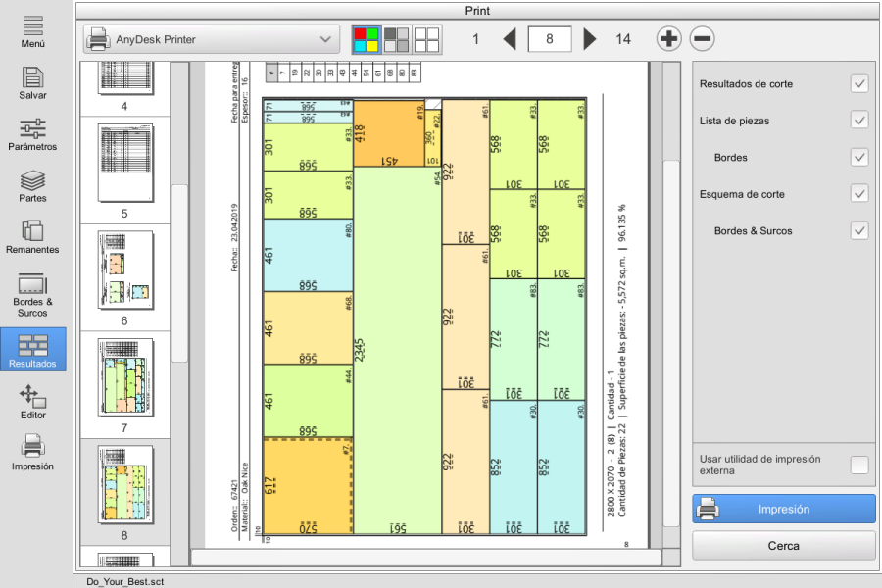Zoom out with the minus button

coord(702,39)
